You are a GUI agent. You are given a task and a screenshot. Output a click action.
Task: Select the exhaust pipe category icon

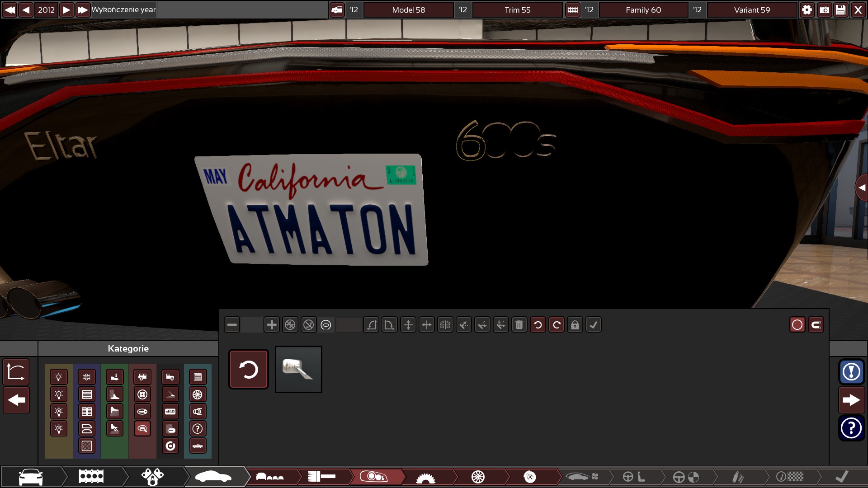pyautogui.click(x=198, y=411)
